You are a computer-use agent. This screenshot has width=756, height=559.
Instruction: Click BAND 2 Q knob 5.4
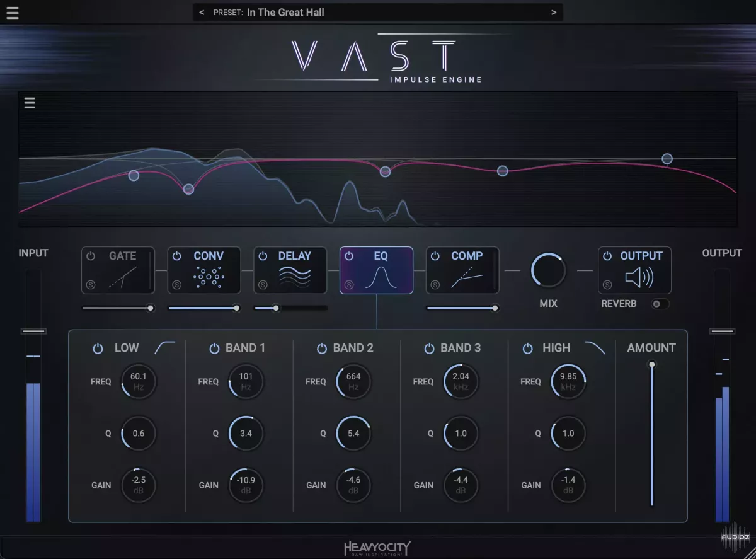(353, 434)
